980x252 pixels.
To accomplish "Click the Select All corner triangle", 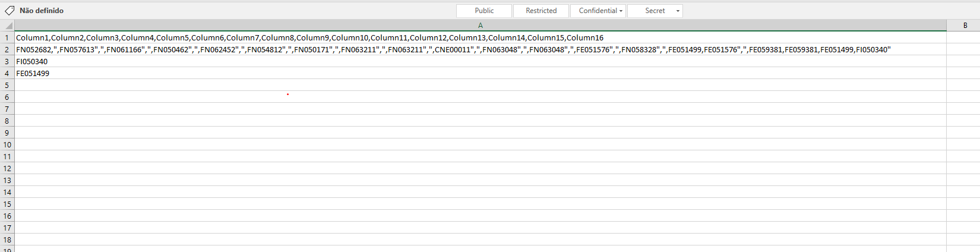I will click(x=7, y=26).
